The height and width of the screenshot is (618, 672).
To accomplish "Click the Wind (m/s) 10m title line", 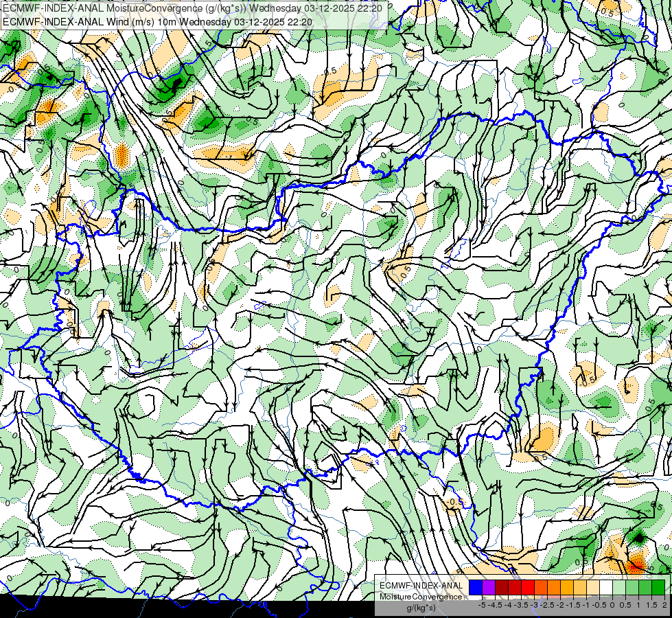I will click(x=157, y=22).
